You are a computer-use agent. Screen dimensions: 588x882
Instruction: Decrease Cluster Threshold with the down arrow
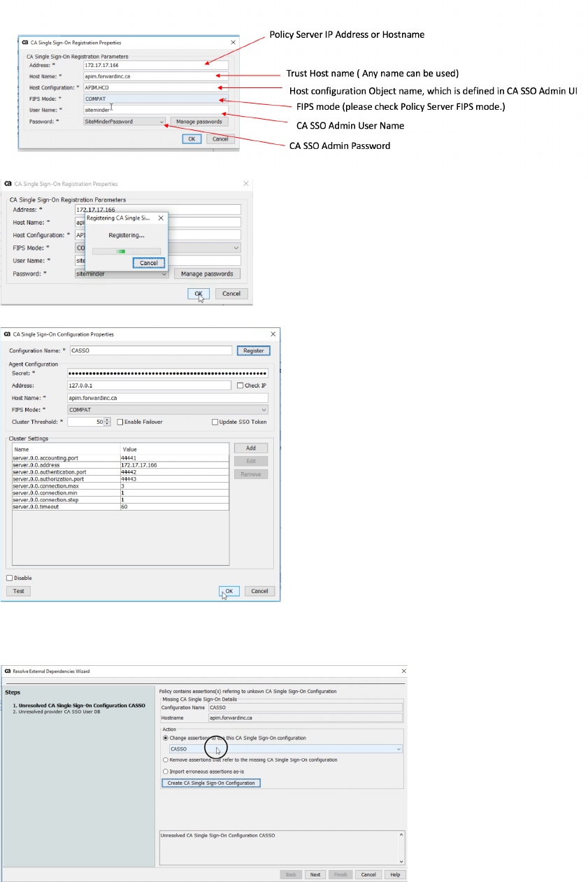click(x=107, y=424)
